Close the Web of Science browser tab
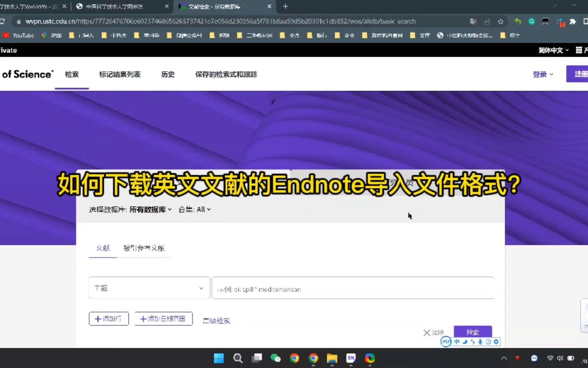 269,6
